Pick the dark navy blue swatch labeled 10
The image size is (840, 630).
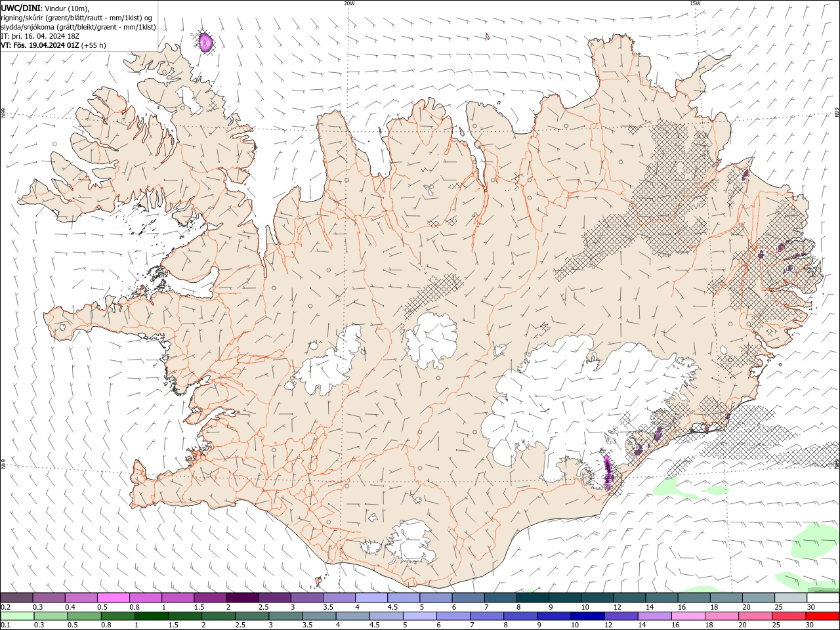pyautogui.click(x=587, y=616)
